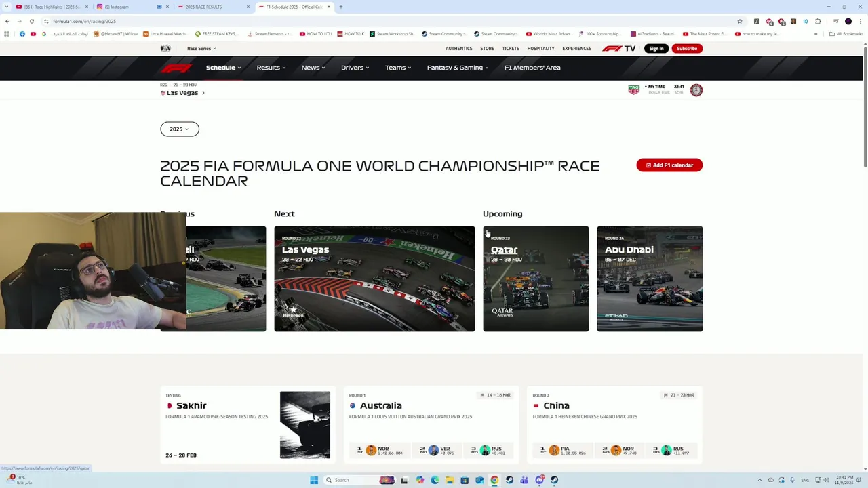Open the Las Vegas race link in sub-header

coord(182,93)
